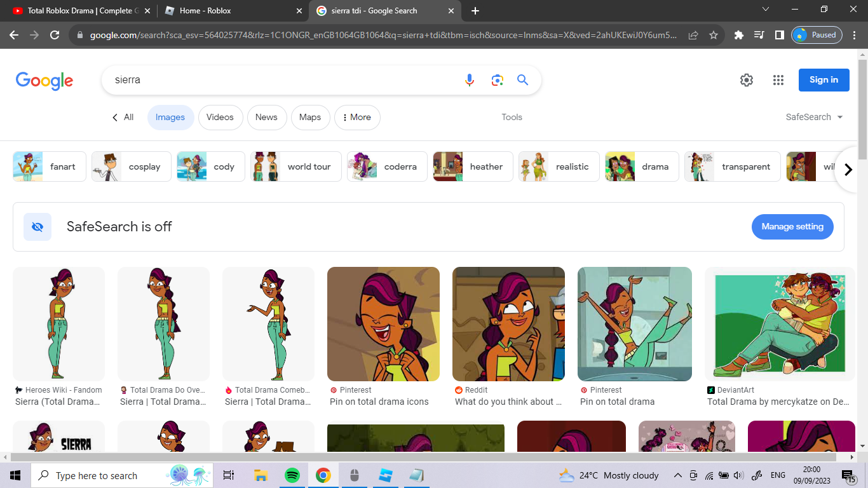
Task: Switch to Videos results
Action: click(x=220, y=117)
